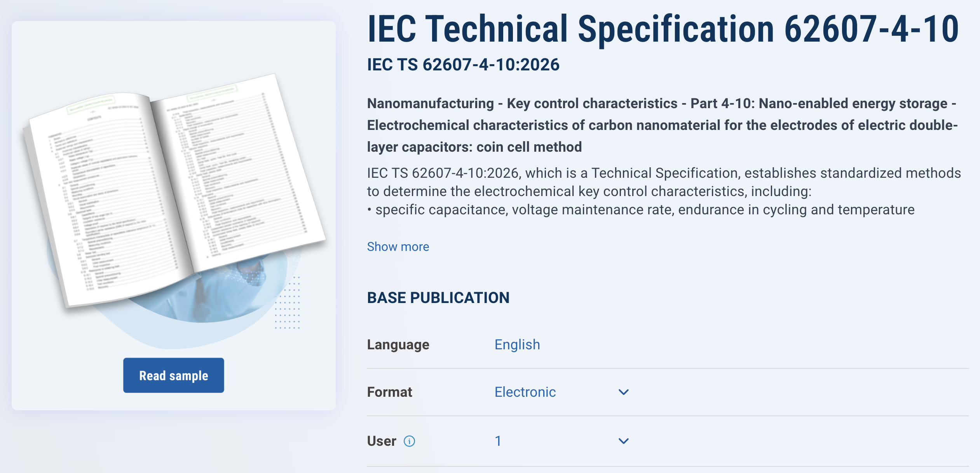The width and height of the screenshot is (980, 473).
Task: Click the BASE PUBLICATION section heading
Action: coord(438,298)
